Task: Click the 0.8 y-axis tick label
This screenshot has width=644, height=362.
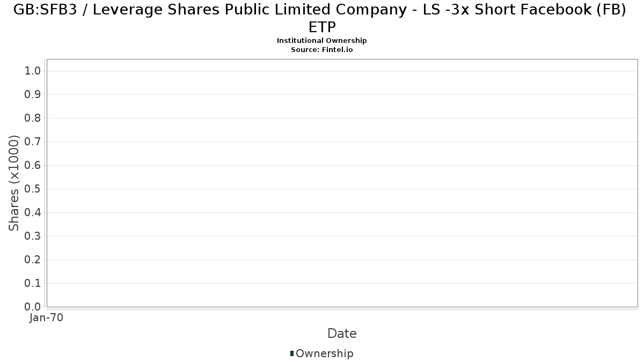Action: tap(33, 119)
